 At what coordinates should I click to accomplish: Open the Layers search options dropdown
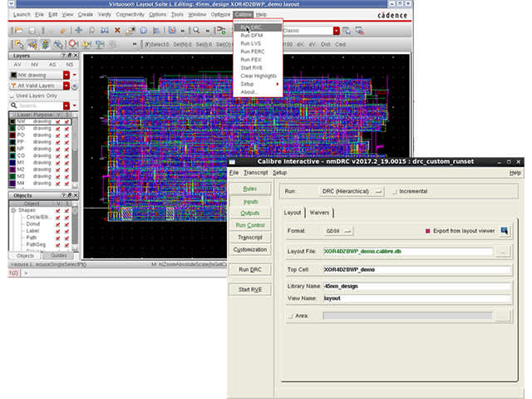(x=66, y=106)
